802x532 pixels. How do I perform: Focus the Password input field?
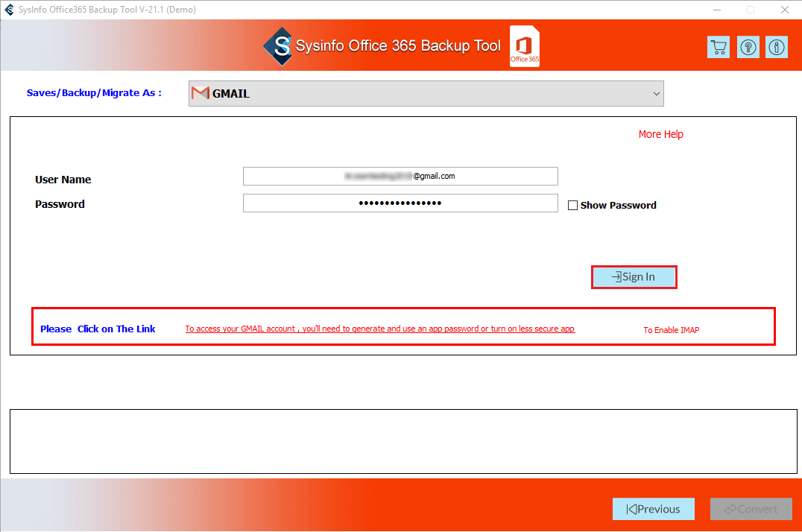point(400,203)
